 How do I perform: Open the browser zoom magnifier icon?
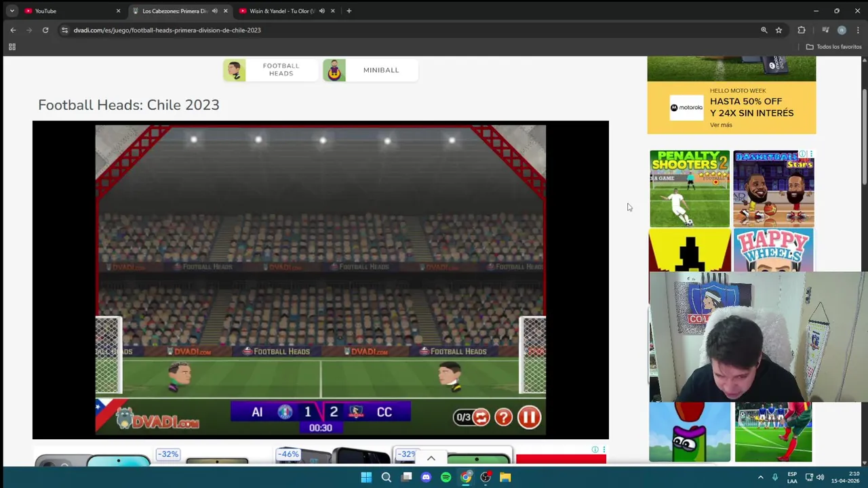[x=764, y=30]
